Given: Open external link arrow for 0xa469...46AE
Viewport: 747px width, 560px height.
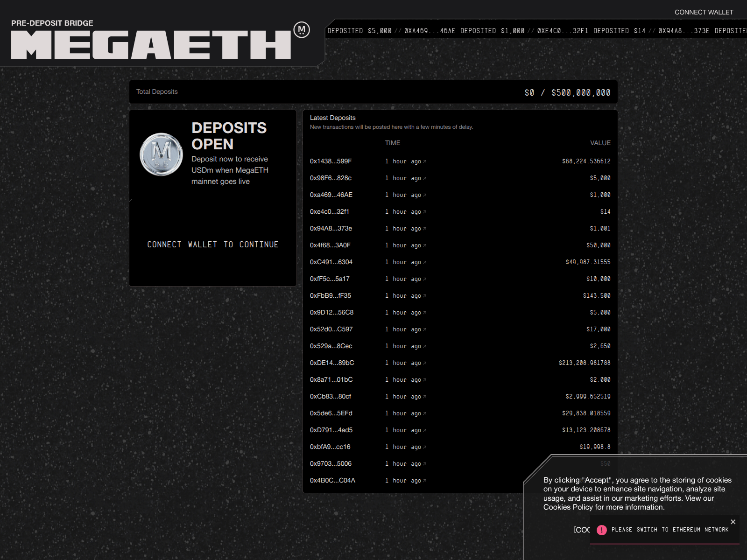Looking at the screenshot, I should coord(424,195).
